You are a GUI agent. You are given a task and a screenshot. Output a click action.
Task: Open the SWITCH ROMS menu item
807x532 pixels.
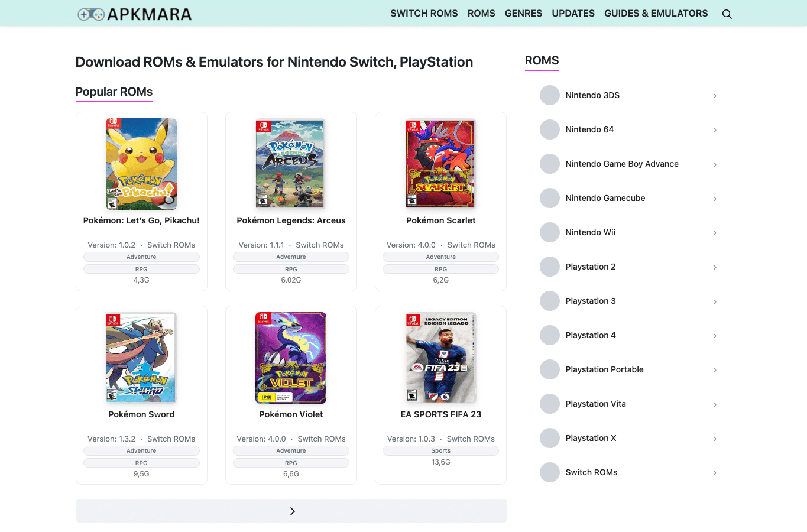coord(424,13)
